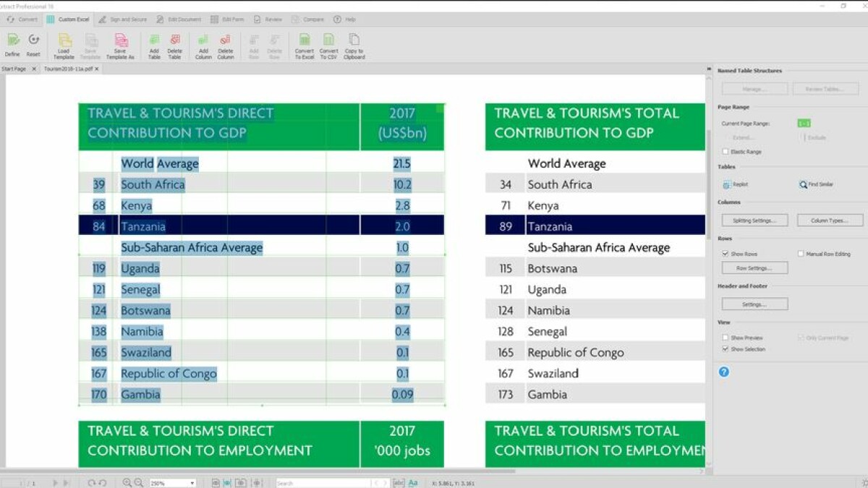This screenshot has width=868, height=488.
Task: Click the Save Template As icon
Action: point(121,41)
